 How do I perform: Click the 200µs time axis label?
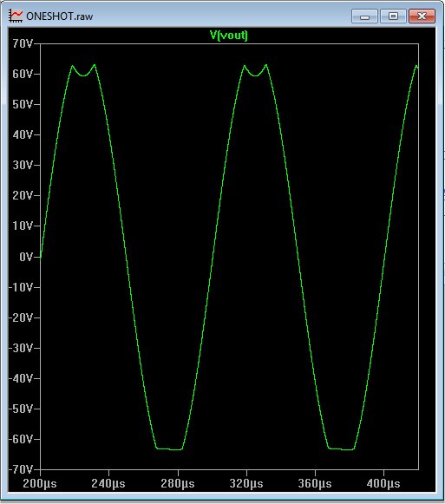[x=40, y=483]
